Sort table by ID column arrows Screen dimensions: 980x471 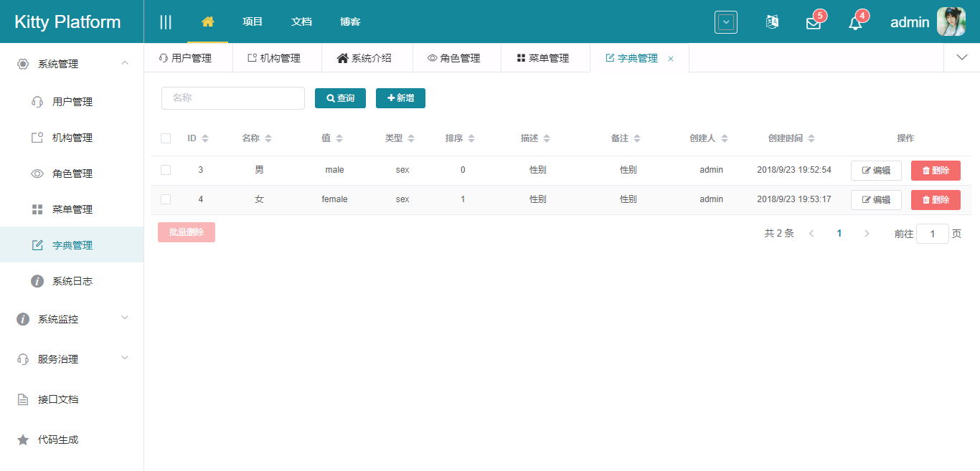coord(205,138)
